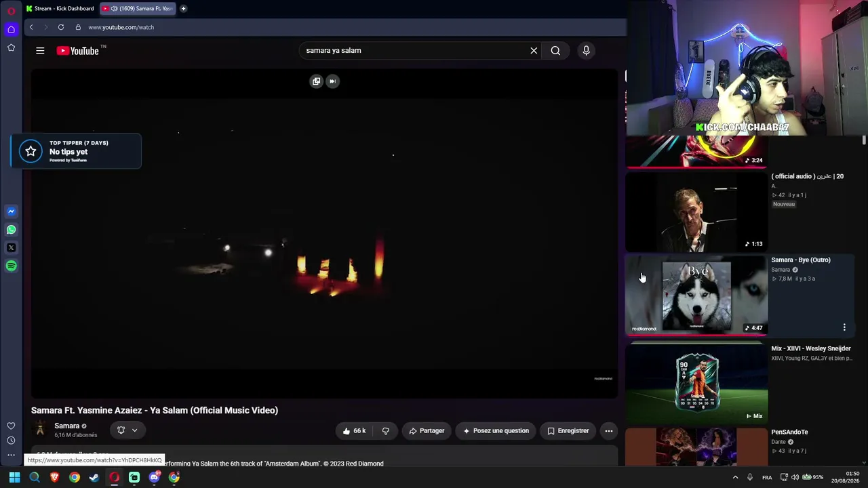Open the PenSAndoTe video thumbnail
Viewport: 868px width, 488px height.
[696, 447]
